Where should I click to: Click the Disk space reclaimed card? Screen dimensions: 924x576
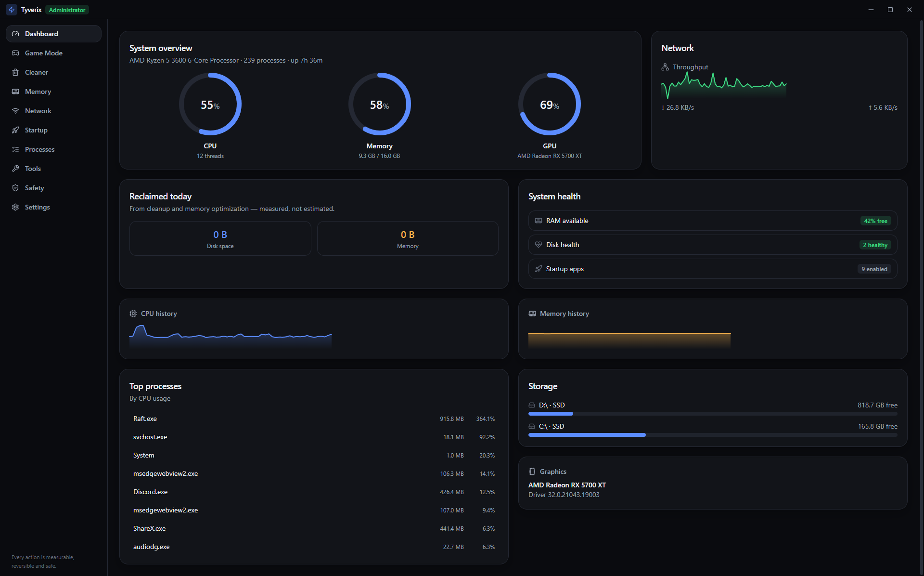pyautogui.click(x=220, y=238)
